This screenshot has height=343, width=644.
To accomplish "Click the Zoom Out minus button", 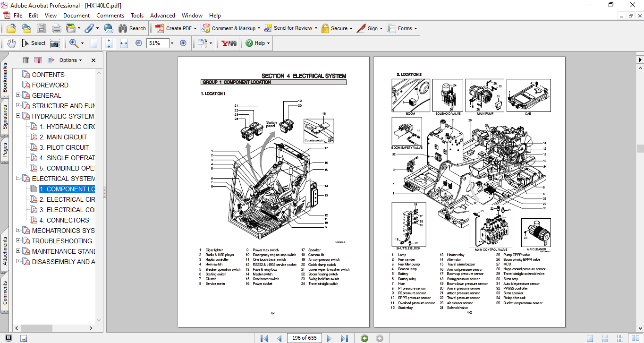I will point(138,43).
